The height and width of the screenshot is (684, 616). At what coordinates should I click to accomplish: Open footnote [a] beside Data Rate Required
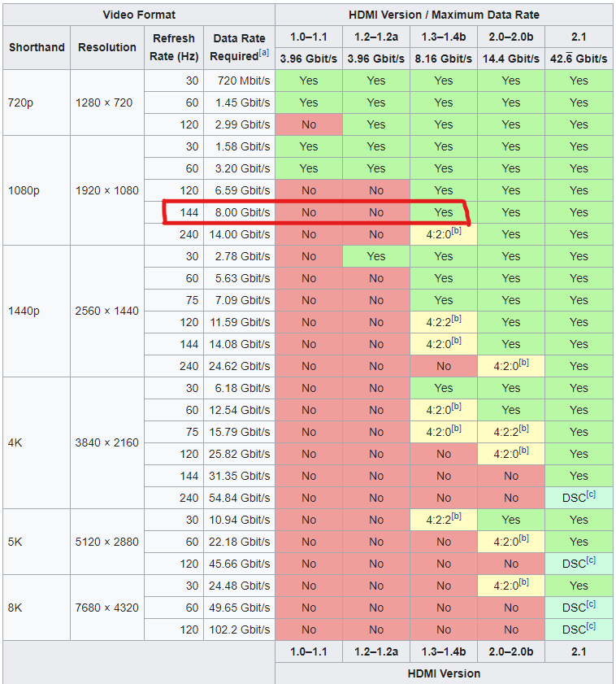click(264, 53)
